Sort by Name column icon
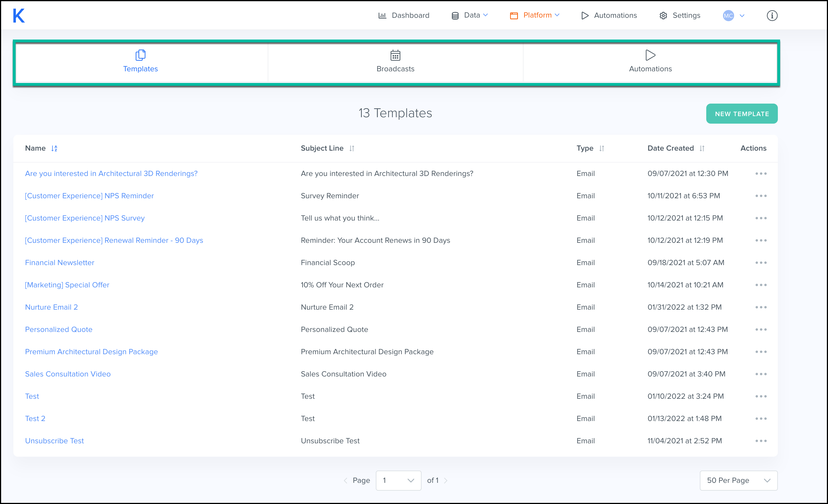828x504 pixels. pos(54,148)
